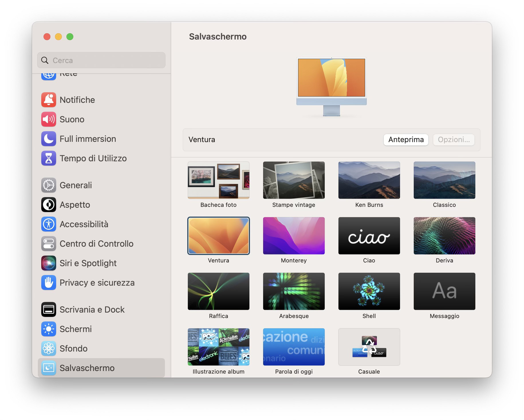
Task: Click the search magnifier icon
Action: [45, 60]
